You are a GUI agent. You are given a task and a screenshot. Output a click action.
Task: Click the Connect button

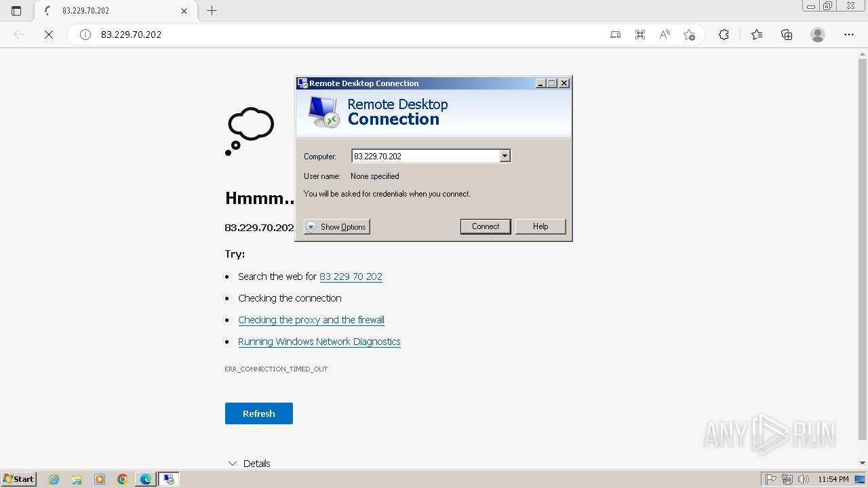pyautogui.click(x=486, y=226)
